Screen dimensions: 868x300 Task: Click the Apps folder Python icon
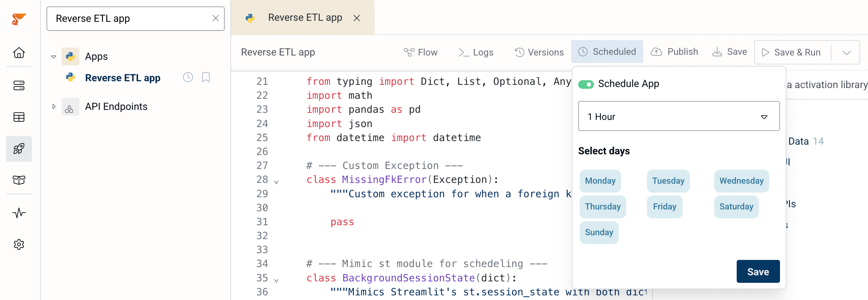(x=70, y=57)
